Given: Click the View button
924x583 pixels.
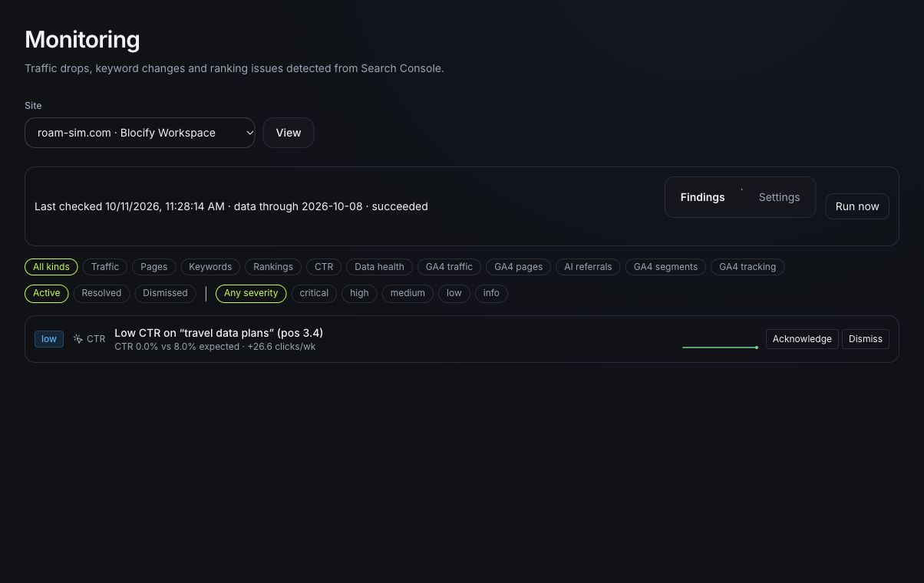Looking at the screenshot, I should (x=289, y=133).
